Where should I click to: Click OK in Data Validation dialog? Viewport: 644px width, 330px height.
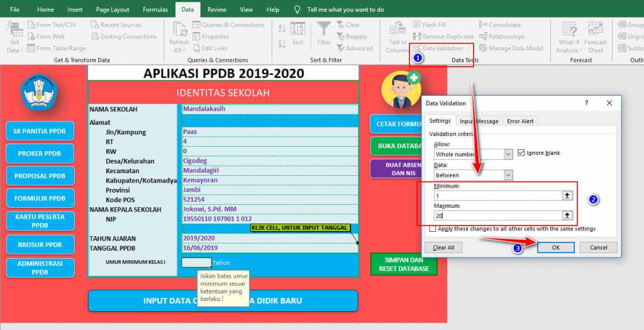tap(556, 247)
